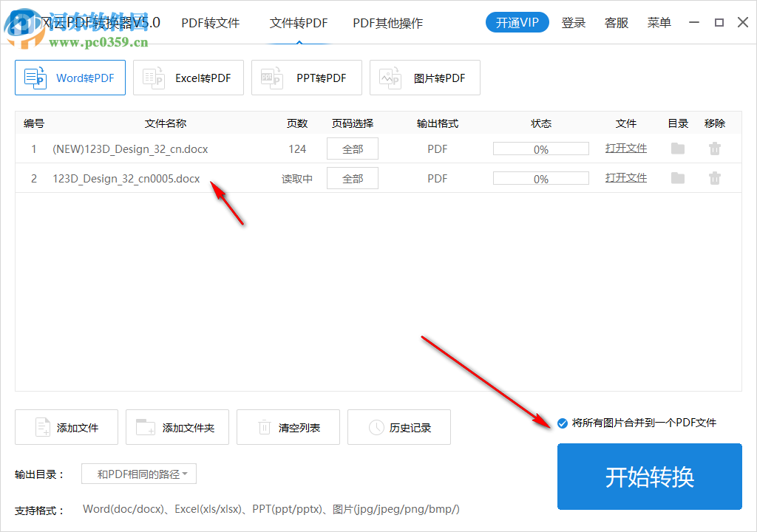
Task: Click the add-file document icon in 添加文件
Action: [42, 427]
